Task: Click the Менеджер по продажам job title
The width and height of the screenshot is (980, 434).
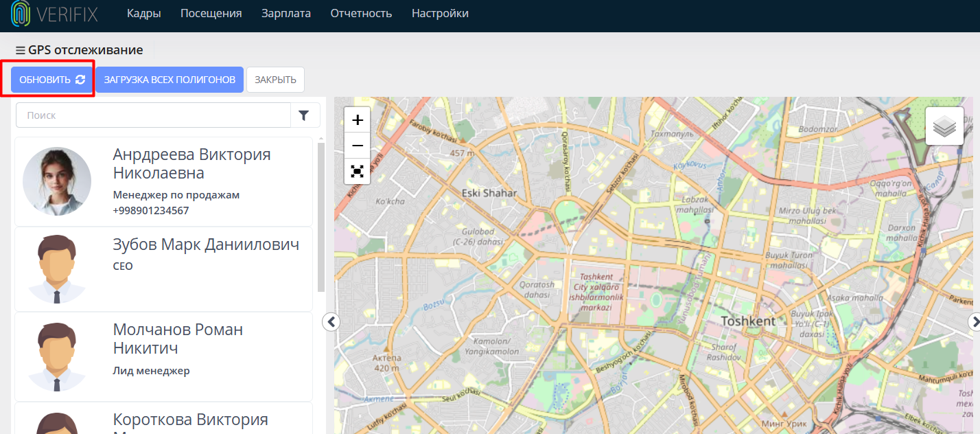Action: [x=176, y=195]
